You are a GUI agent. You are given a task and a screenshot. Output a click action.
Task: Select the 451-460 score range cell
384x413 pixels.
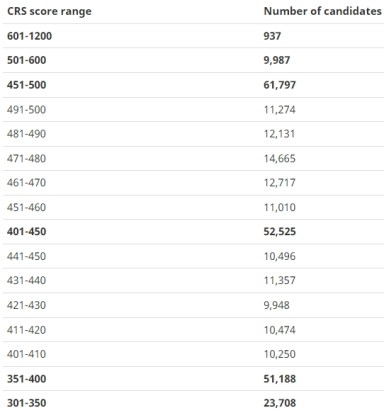[26, 207]
